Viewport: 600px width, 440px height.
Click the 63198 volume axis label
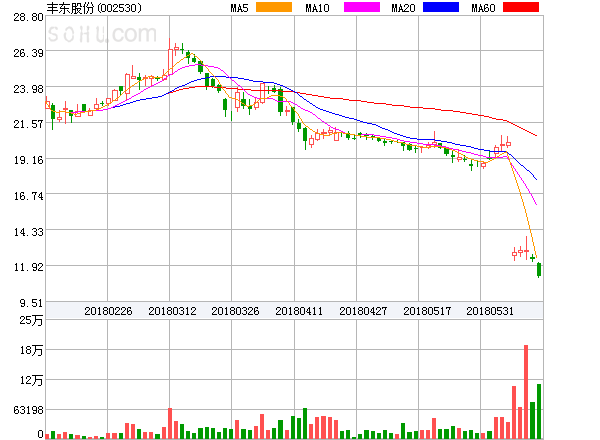pyautogui.click(x=29, y=410)
